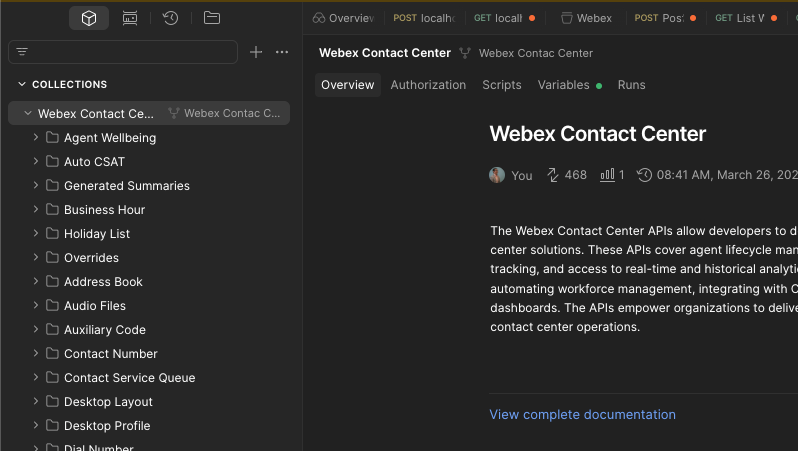Expand the Agent Wellbeing folder chevron
798x451 pixels.
point(36,137)
